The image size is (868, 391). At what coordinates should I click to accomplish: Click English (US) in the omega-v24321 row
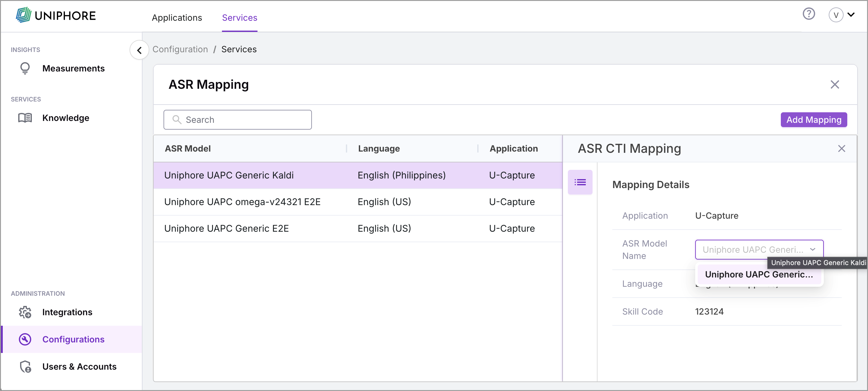point(385,202)
